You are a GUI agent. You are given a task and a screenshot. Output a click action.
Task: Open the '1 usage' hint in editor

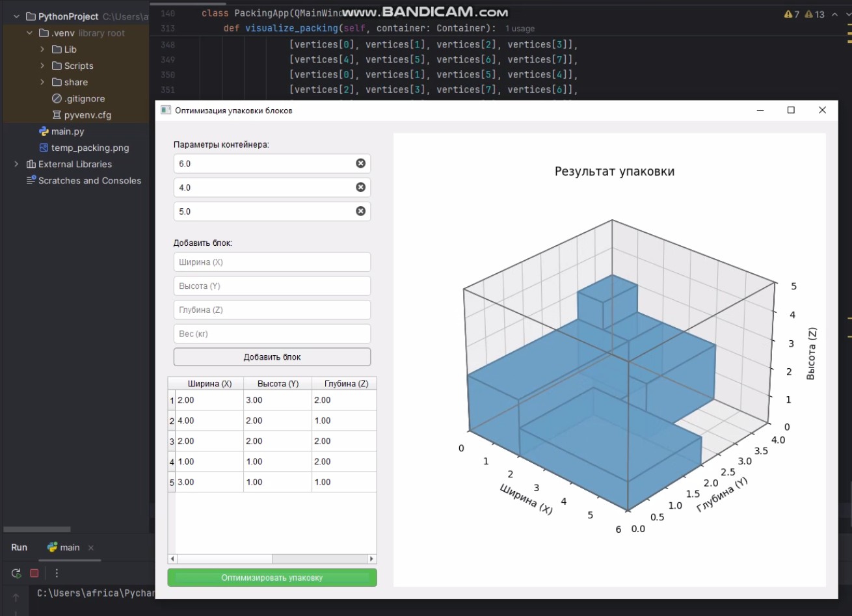[x=520, y=29]
